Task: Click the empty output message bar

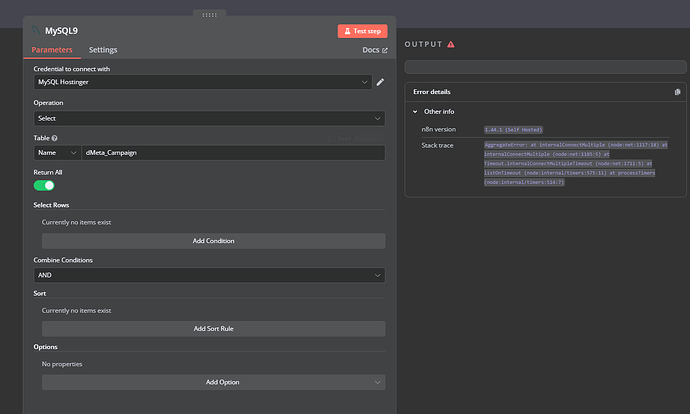Action: coord(545,67)
